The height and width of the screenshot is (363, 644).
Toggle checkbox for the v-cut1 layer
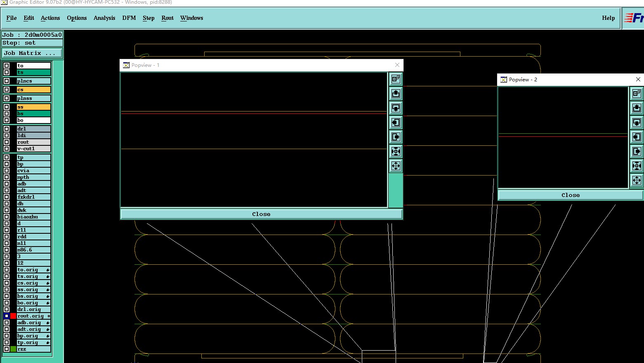click(x=7, y=149)
